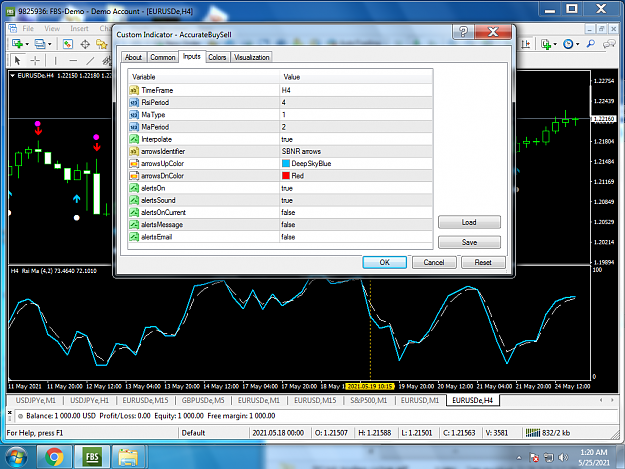Switch to the Colors tab
The image size is (625, 469).
tap(217, 57)
